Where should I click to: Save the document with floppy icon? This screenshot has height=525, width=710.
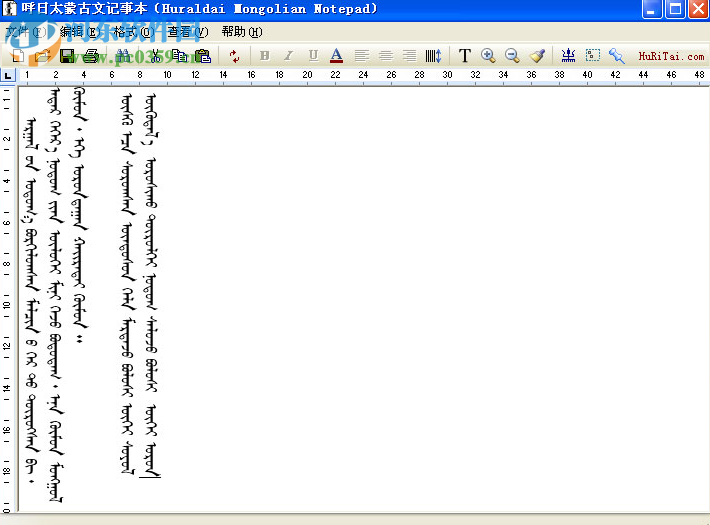tap(67, 56)
